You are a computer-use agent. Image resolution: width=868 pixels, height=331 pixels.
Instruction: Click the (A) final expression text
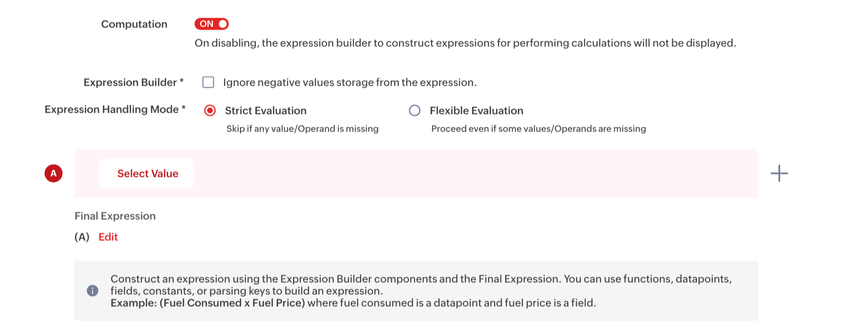click(x=82, y=237)
